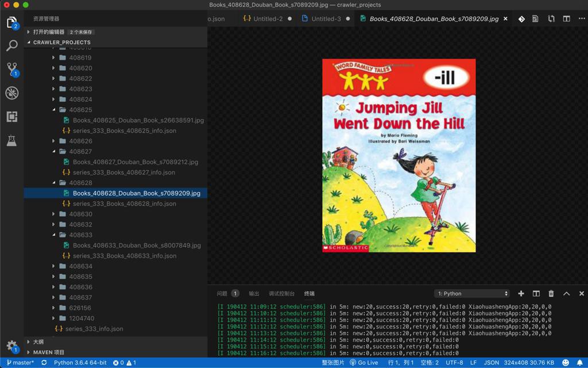Image resolution: width=588 pixels, height=368 pixels.
Task: Collapse folder 408625
Action: (x=80, y=110)
